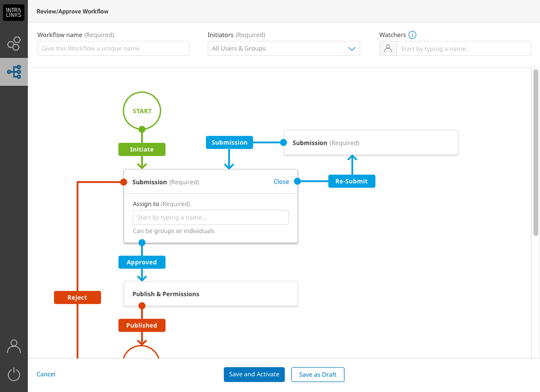Close the open Submission node

tap(281, 181)
